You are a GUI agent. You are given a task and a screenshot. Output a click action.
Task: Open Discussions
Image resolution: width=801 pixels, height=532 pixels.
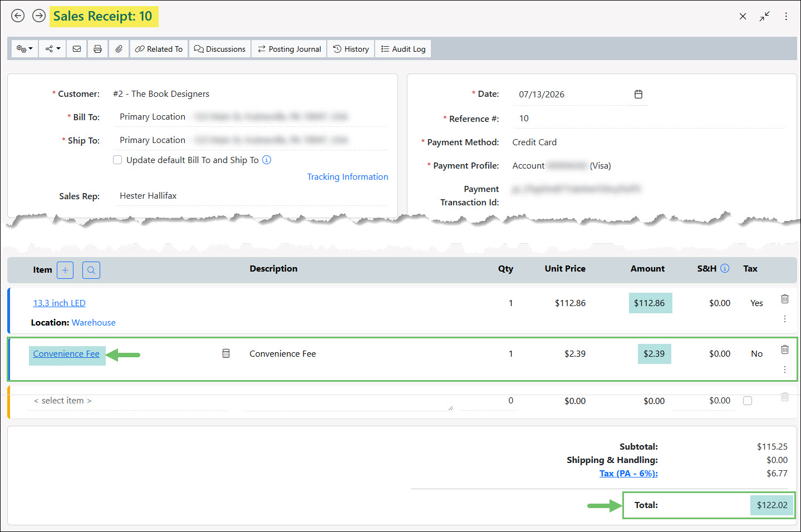coord(220,49)
